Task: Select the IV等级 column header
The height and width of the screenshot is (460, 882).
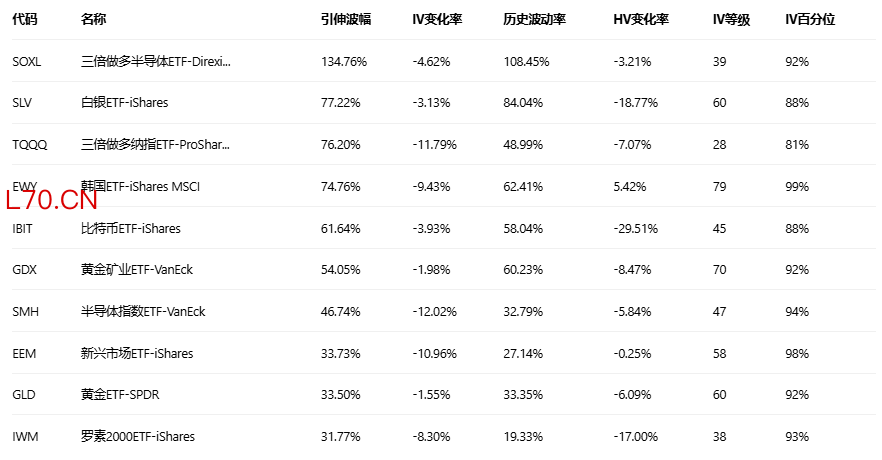Action: tap(731, 19)
